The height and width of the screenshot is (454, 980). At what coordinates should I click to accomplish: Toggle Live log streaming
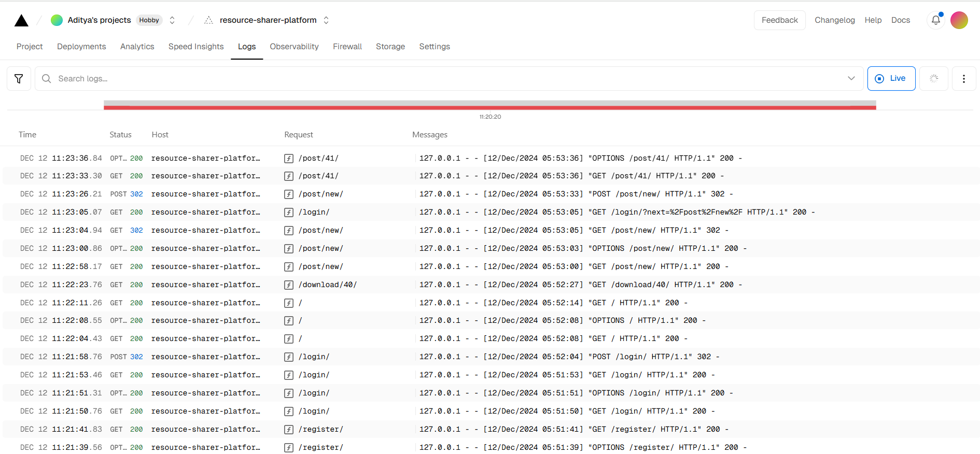(891, 79)
